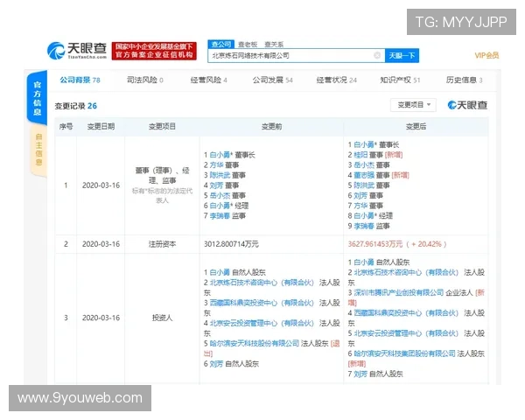This screenshot has width=525, height=420.
Task: Select the 自主信息 side tab
Action: point(38,150)
